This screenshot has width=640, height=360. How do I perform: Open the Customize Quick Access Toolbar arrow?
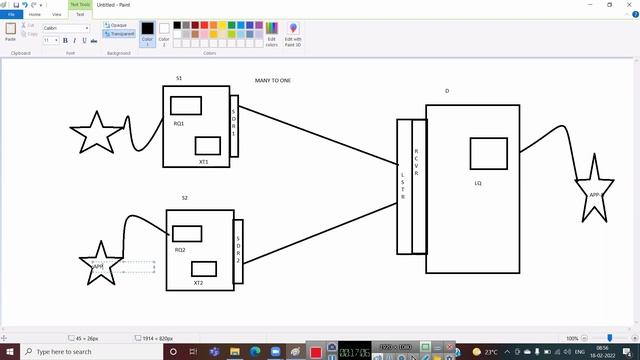41,5
